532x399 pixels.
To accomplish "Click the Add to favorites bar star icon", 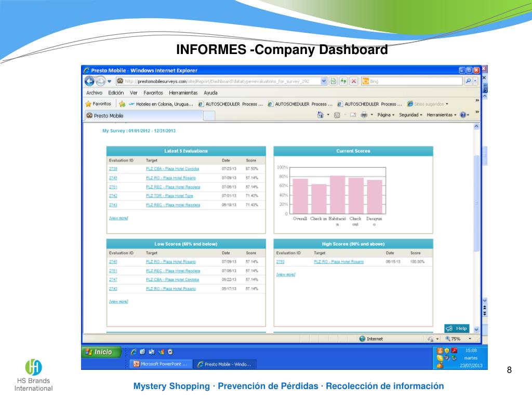I will coord(122,104).
